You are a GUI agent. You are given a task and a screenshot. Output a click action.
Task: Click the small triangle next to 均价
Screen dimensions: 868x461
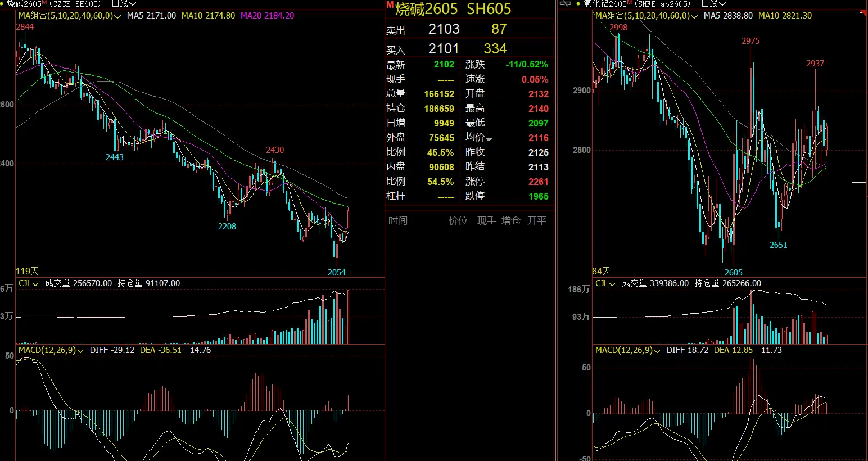[x=489, y=139]
